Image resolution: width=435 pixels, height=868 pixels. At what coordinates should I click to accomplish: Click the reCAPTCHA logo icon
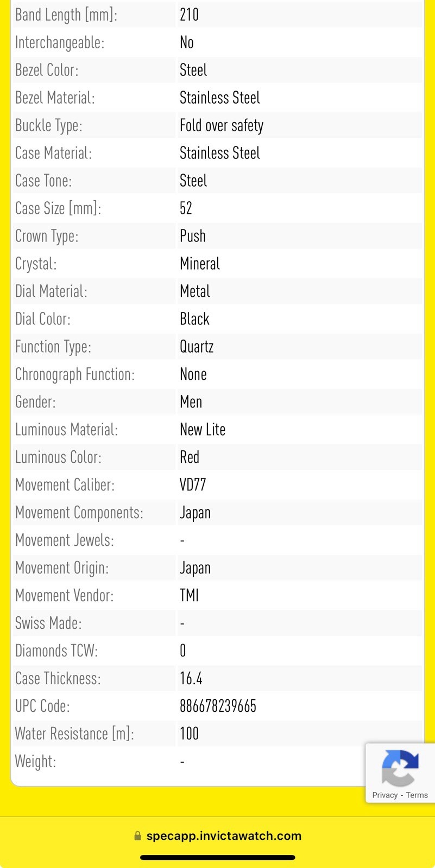tap(400, 768)
